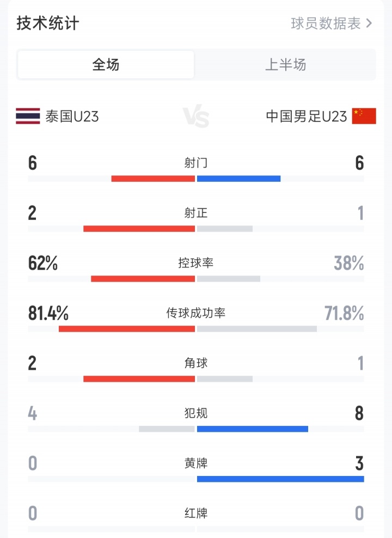Click the 62% possession value
This screenshot has height=538, width=392.
tap(43, 264)
